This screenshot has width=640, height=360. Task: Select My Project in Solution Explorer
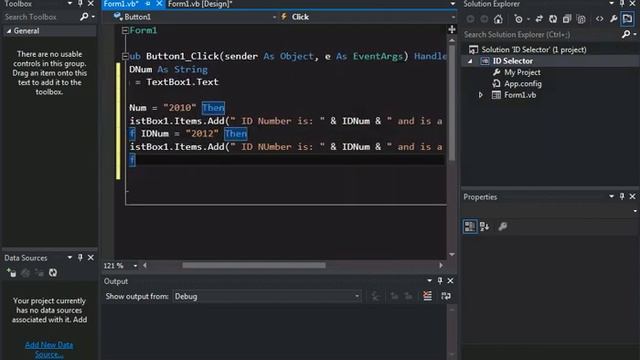(522, 72)
